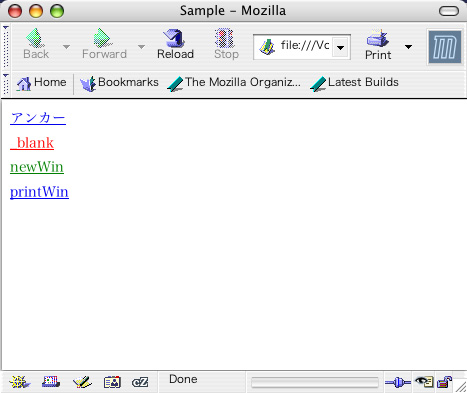Open the Back history dropdown arrow
The height and width of the screenshot is (393, 467).
66,47
